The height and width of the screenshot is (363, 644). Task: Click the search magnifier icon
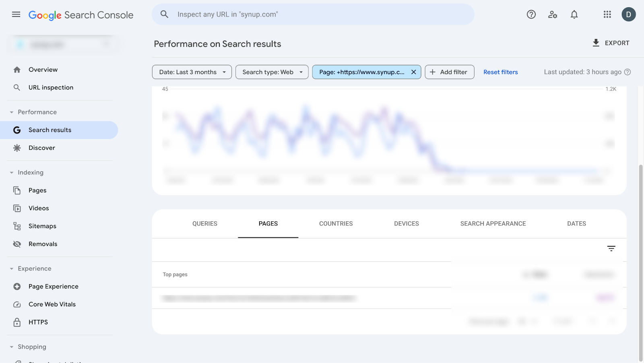164,14
